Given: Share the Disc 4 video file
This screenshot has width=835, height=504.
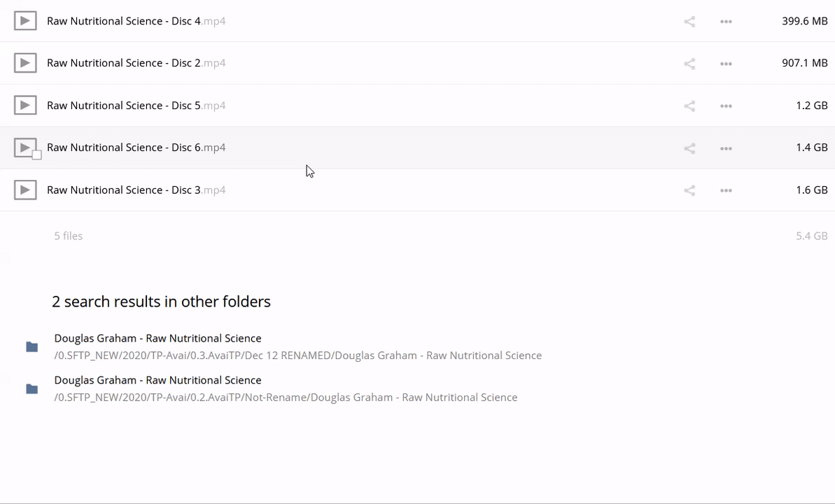Looking at the screenshot, I should [689, 22].
